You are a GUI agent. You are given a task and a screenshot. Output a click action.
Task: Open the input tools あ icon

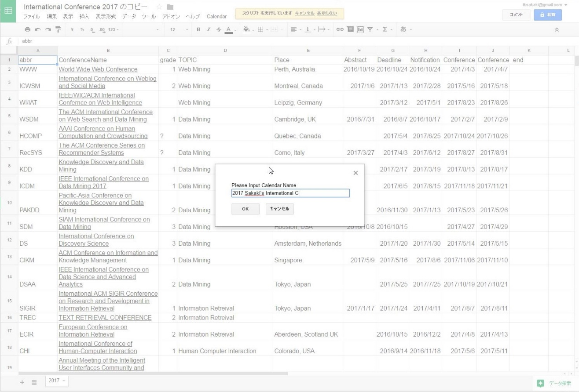pyautogui.click(x=403, y=29)
